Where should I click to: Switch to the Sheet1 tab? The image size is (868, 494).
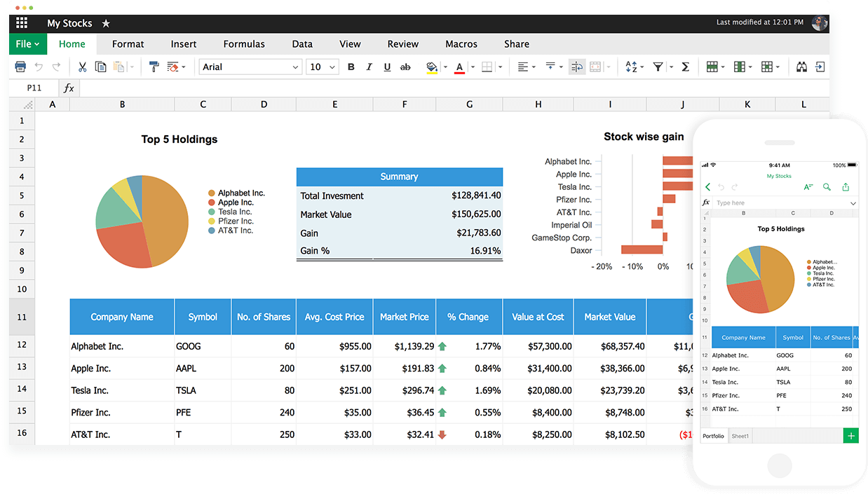coord(740,435)
